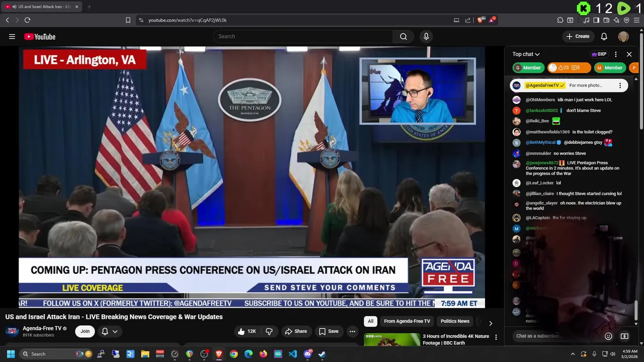The height and width of the screenshot is (362, 644).
Task: Open a new browser tab
Action: click(x=89, y=7)
